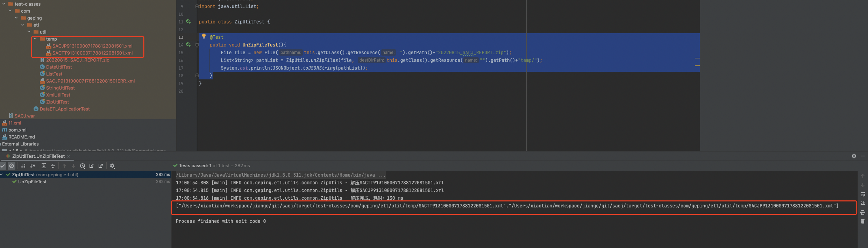
Task: Export test results from run panel
Action: click(101, 166)
